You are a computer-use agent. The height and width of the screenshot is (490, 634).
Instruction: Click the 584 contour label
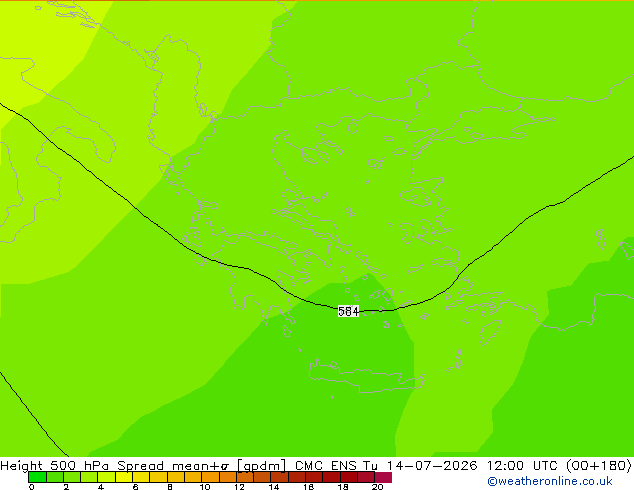[348, 311]
